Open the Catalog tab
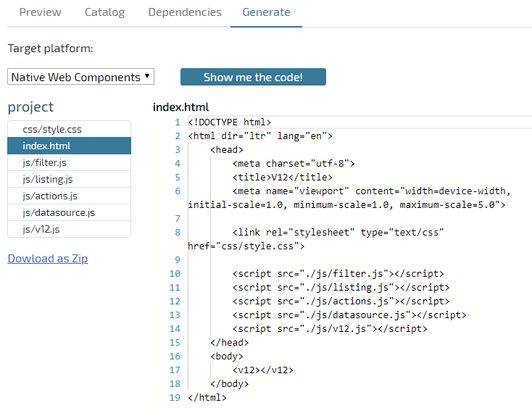Image resolution: width=532 pixels, height=408 pixels. click(104, 12)
